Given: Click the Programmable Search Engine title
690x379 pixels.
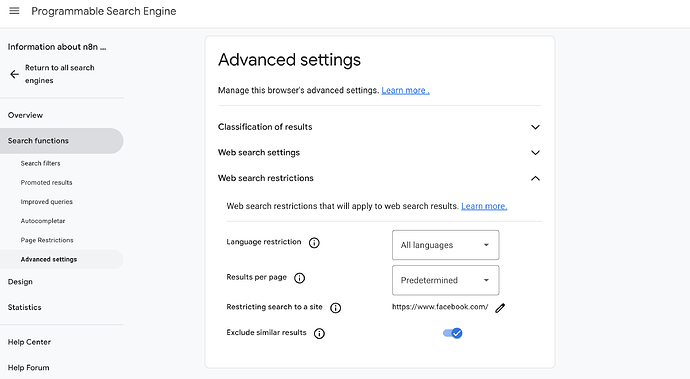Looking at the screenshot, I should point(103,11).
